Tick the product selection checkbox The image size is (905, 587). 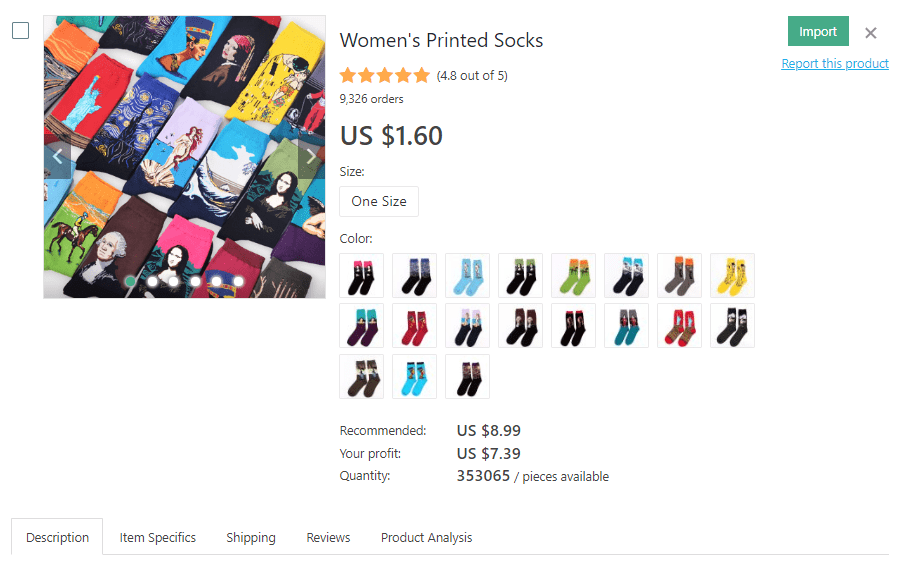(21, 31)
